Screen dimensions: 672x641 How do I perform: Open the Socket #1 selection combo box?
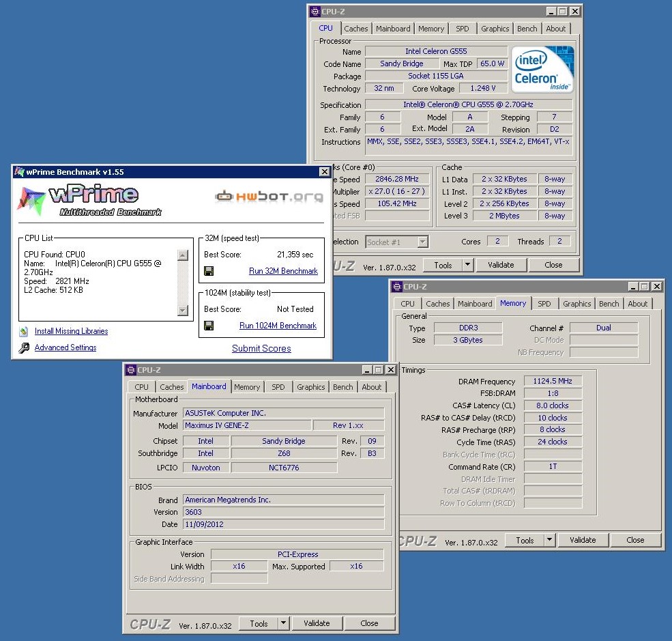396,242
